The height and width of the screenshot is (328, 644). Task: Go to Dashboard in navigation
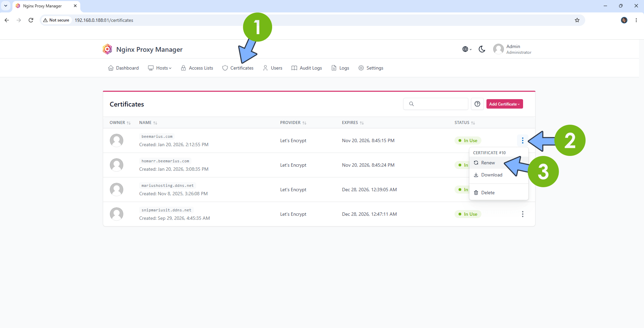pyautogui.click(x=123, y=68)
